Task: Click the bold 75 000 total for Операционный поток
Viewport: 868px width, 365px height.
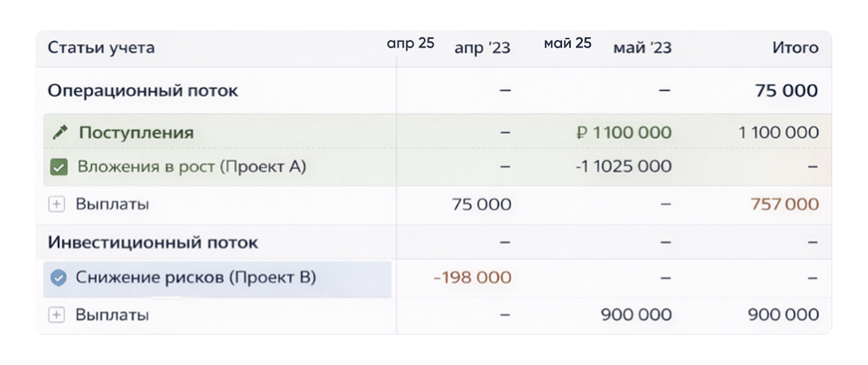Action: tap(786, 91)
